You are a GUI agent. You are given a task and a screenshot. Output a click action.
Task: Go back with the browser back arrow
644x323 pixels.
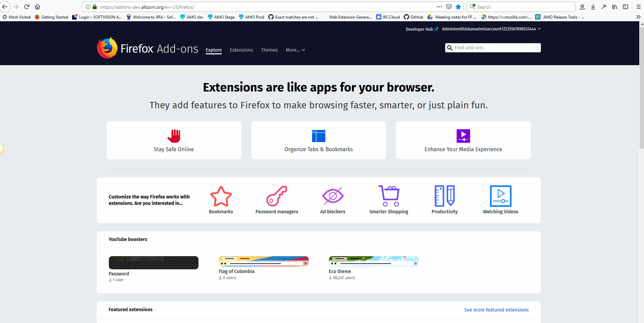(5, 7)
